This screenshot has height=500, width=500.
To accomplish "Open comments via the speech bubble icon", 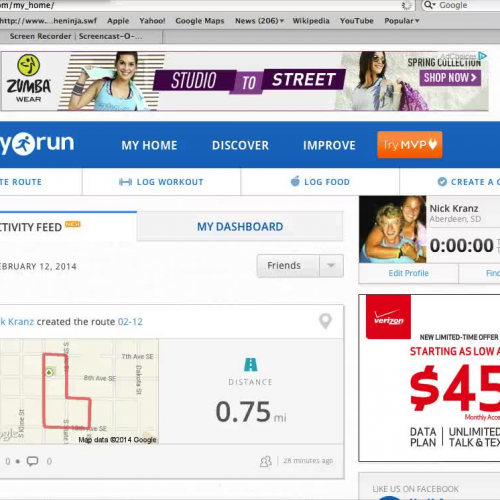I will point(32,461).
